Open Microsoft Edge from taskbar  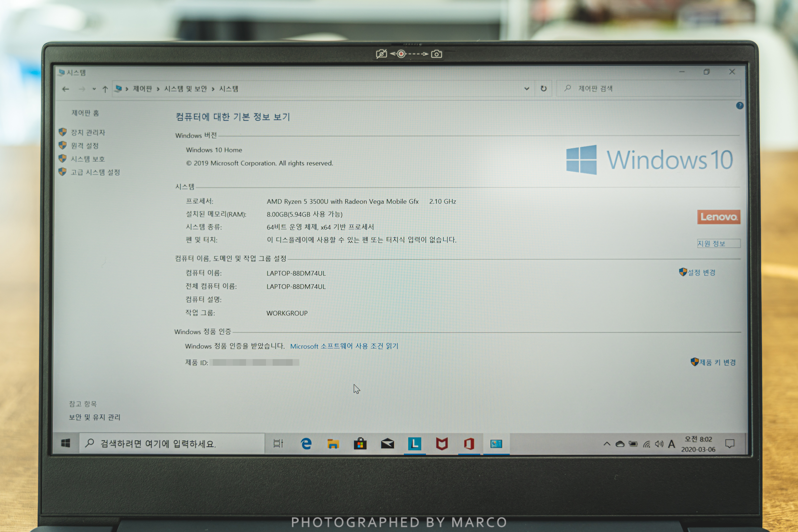(x=306, y=443)
